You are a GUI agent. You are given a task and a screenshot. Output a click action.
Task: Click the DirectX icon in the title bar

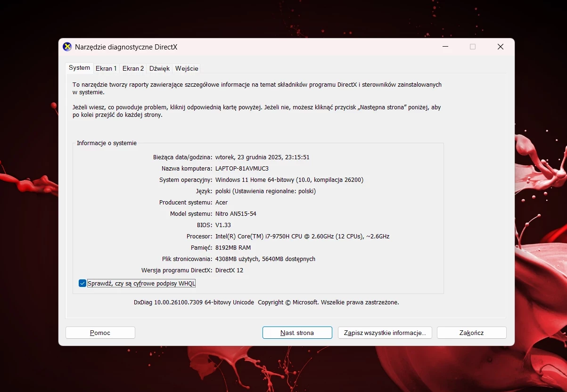pos(67,47)
